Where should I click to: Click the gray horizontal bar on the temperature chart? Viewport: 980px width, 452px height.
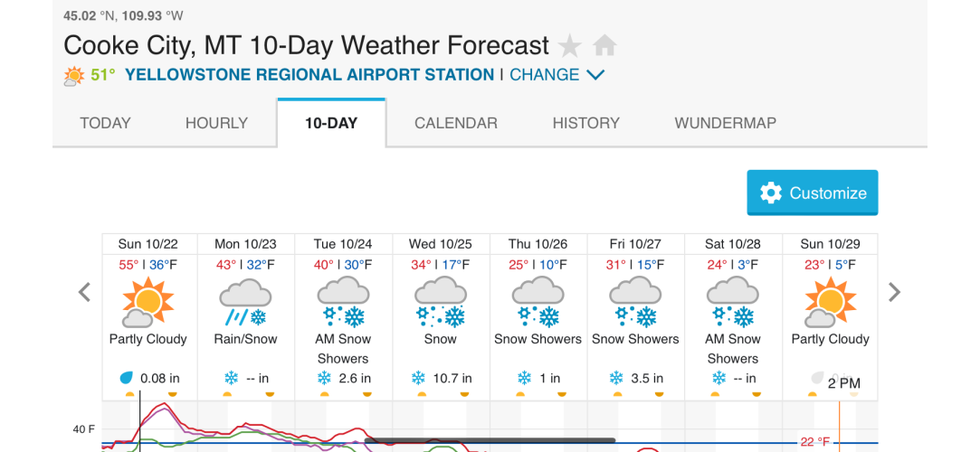(x=490, y=440)
